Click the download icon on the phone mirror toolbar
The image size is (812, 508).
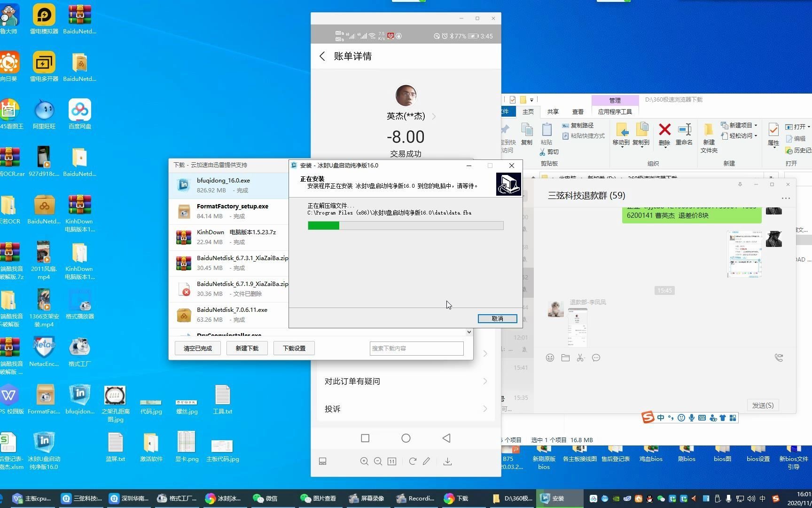pos(447,461)
